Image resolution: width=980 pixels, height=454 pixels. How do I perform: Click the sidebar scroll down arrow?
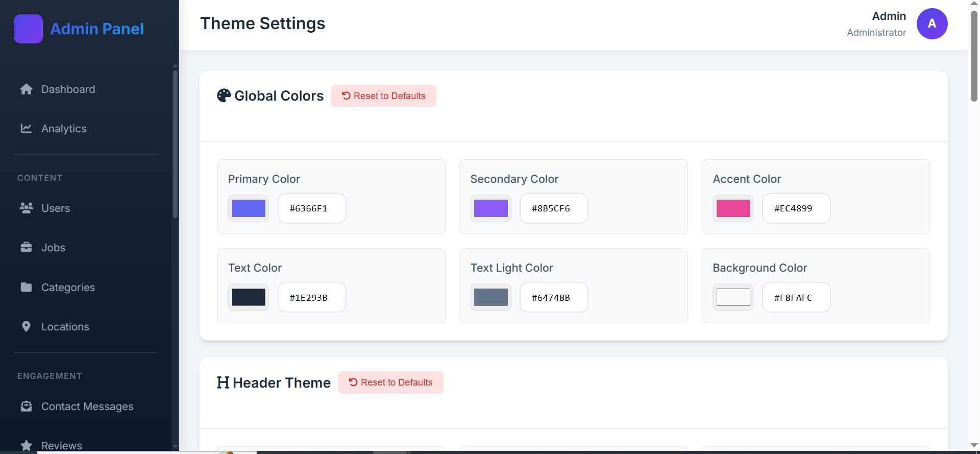coord(175,446)
